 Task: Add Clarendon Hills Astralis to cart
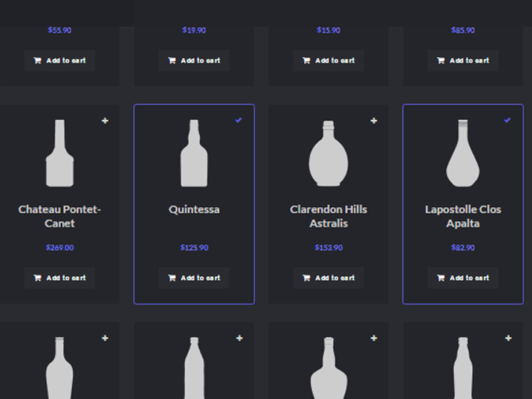[x=329, y=278]
